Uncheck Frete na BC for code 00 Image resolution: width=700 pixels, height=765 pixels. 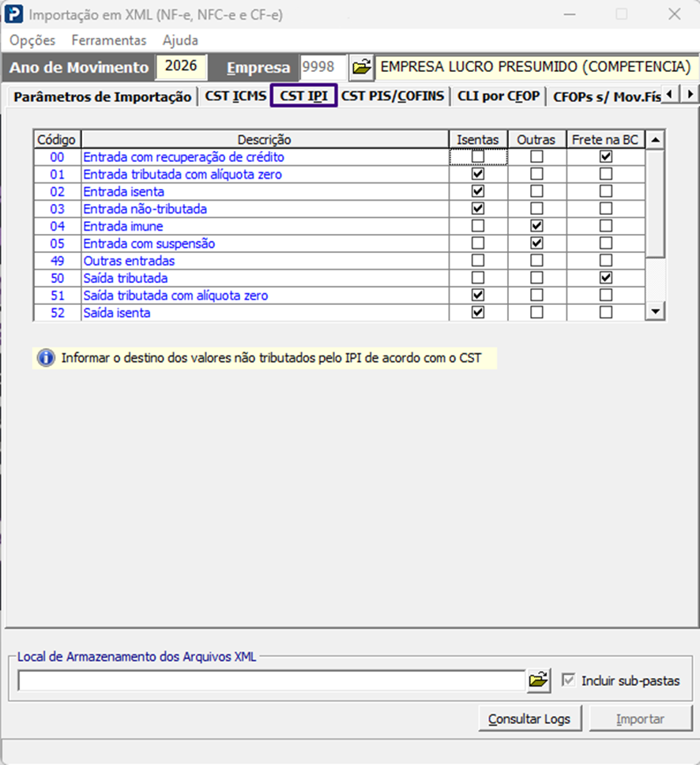[606, 156]
